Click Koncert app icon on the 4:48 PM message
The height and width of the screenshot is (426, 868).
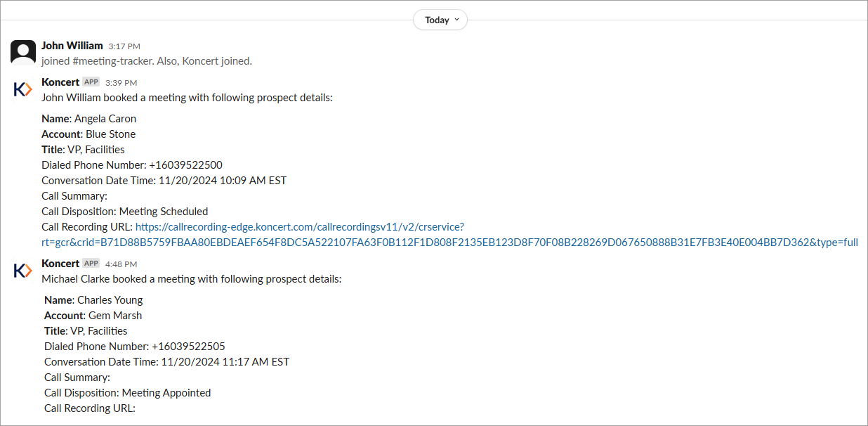point(23,271)
